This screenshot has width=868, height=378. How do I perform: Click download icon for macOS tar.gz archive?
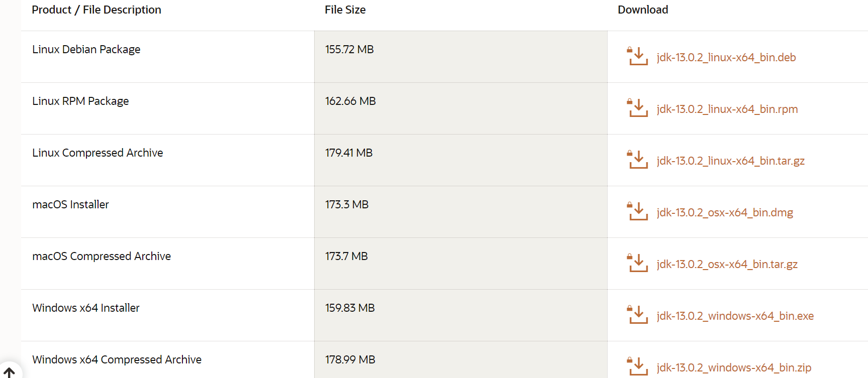(x=638, y=264)
